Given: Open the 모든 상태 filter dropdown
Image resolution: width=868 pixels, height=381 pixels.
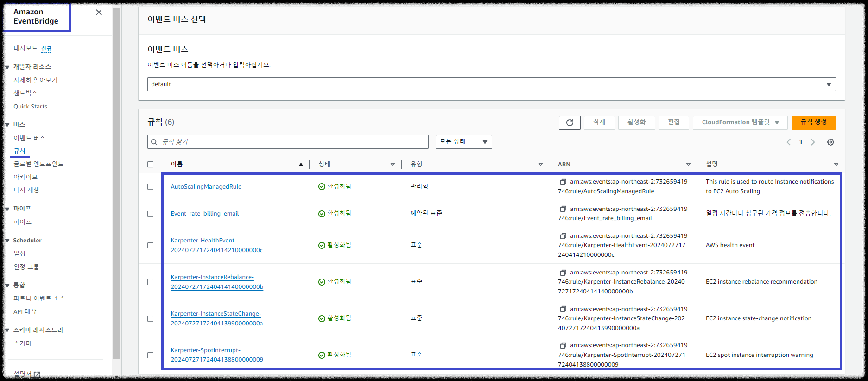Looking at the screenshot, I should coord(463,142).
